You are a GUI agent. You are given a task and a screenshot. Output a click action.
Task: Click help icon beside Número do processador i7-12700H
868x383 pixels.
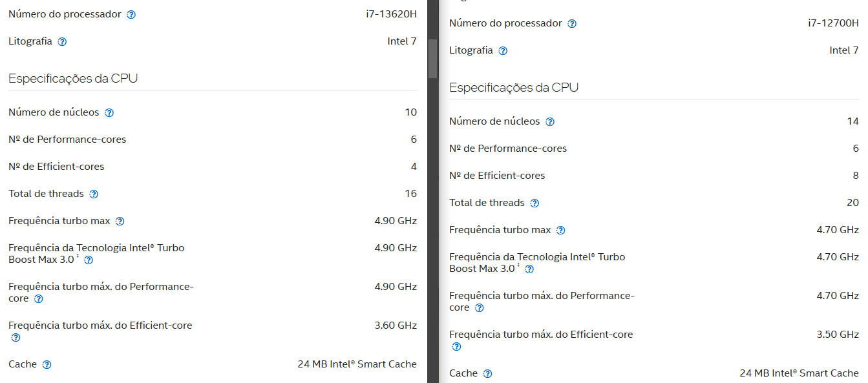(x=572, y=24)
